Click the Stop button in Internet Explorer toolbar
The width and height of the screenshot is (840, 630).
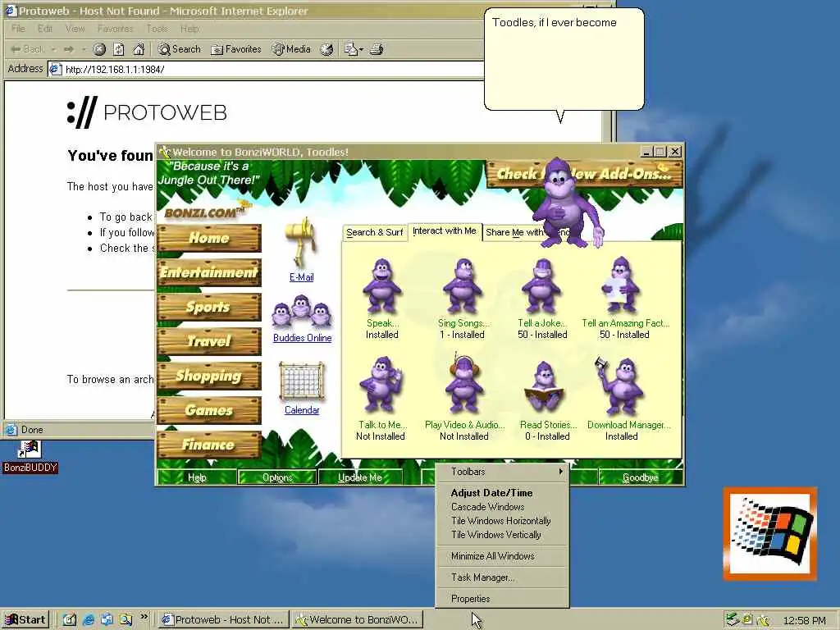pyautogui.click(x=99, y=49)
